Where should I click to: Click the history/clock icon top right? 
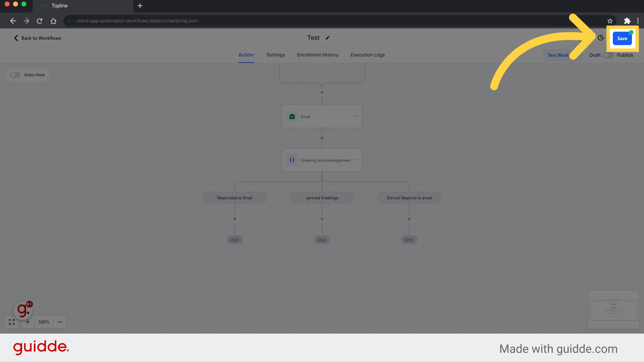click(x=601, y=38)
